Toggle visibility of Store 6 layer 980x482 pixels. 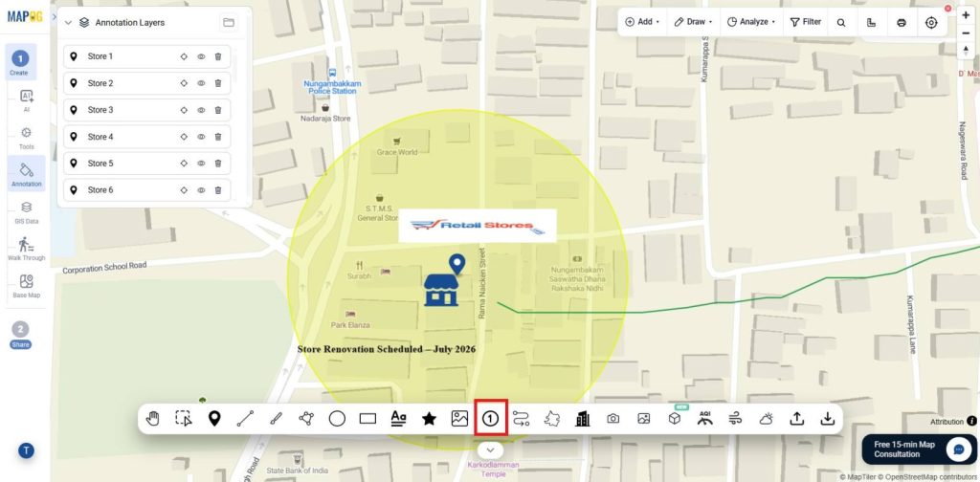[x=201, y=190]
